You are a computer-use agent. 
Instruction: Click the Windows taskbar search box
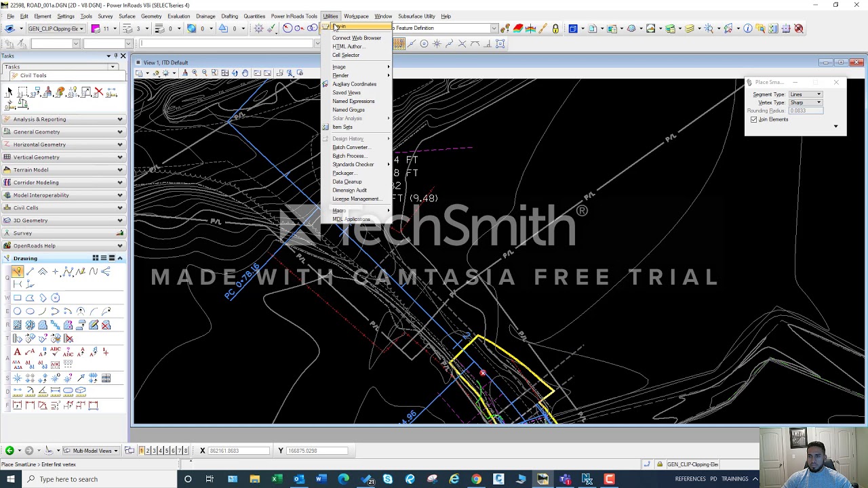(98, 479)
